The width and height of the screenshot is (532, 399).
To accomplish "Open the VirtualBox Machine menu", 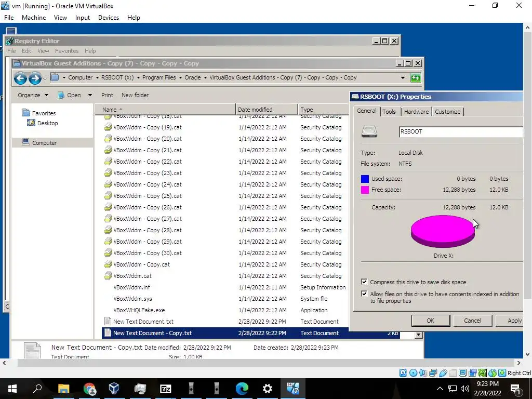I will (34, 18).
